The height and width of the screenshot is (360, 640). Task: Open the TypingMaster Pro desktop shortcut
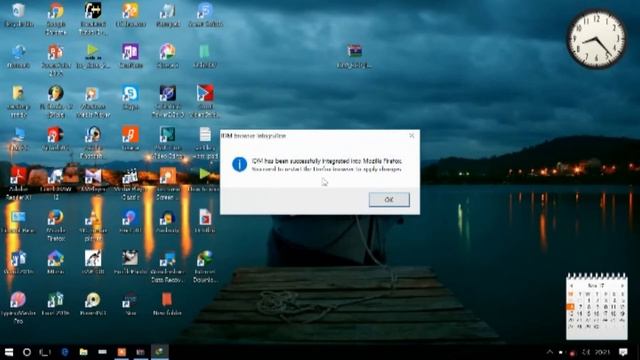point(18,308)
